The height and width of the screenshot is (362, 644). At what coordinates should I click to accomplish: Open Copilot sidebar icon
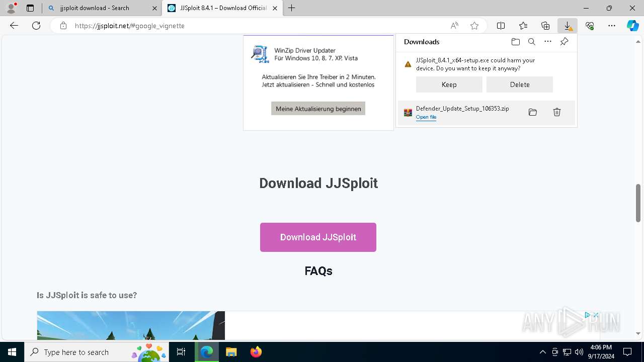point(633,26)
